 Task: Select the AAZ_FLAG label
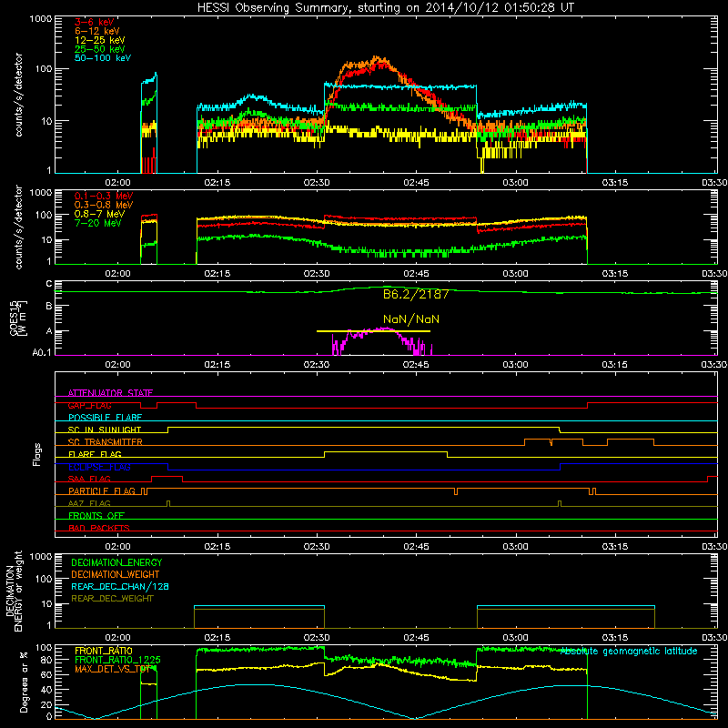89,503
